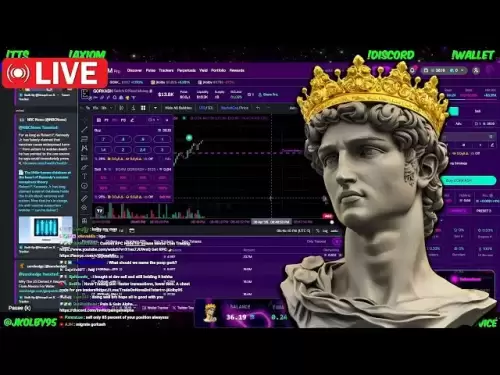Go to Trackers in the top navigation
The width and height of the screenshot is (500, 375).
(166, 70)
